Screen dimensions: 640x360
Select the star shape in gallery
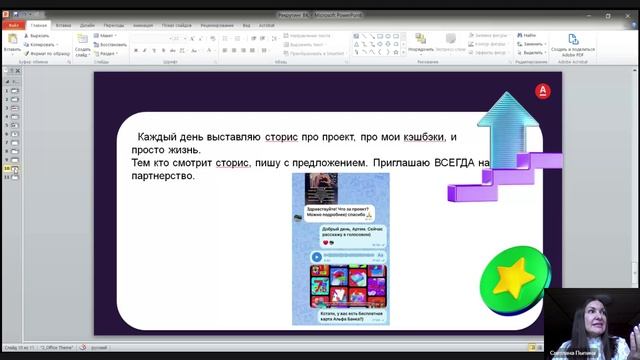coord(396,52)
